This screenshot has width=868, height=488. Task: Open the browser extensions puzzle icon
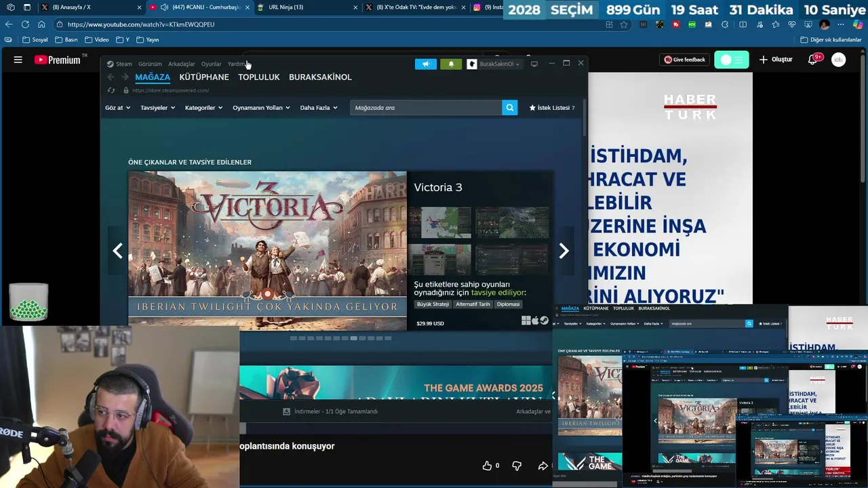(x=725, y=24)
